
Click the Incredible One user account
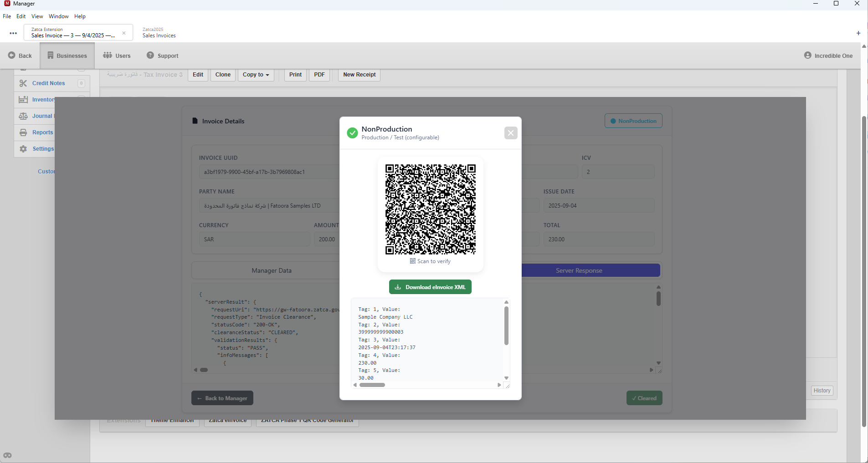click(828, 56)
